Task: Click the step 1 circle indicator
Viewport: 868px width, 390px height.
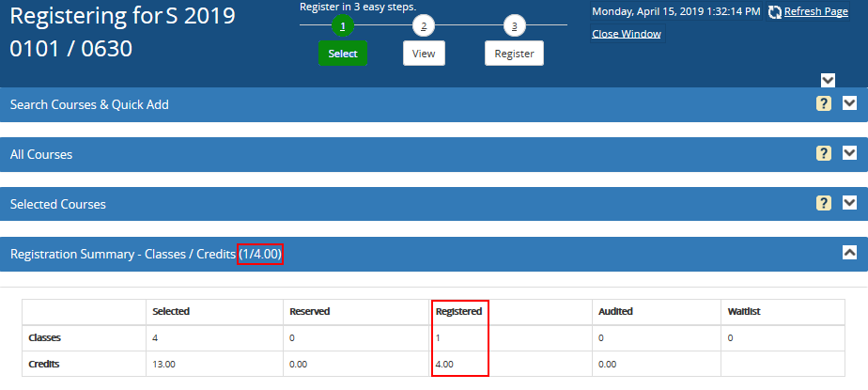Action: 343,25
